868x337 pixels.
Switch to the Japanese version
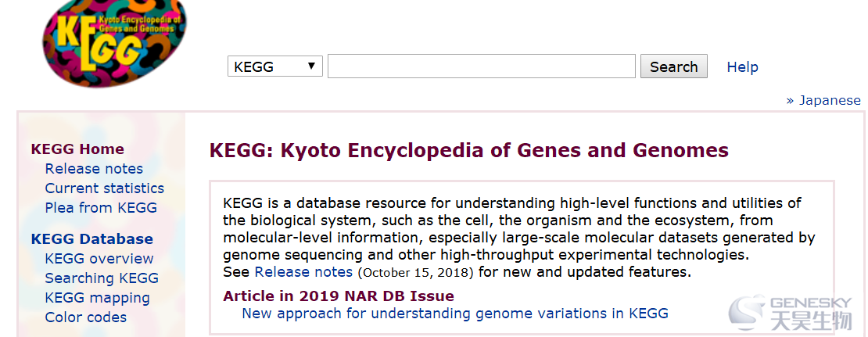[823, 100]
